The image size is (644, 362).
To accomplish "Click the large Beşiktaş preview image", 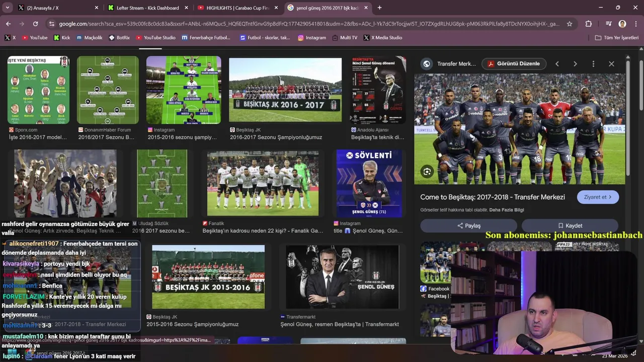I will [520, 129].
